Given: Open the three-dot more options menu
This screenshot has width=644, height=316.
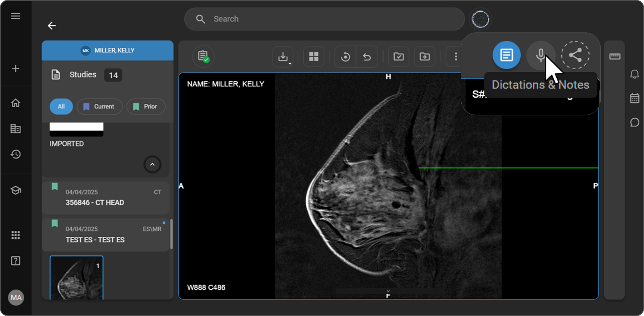Looking at the screenshot, I should (x=456, y=56).
